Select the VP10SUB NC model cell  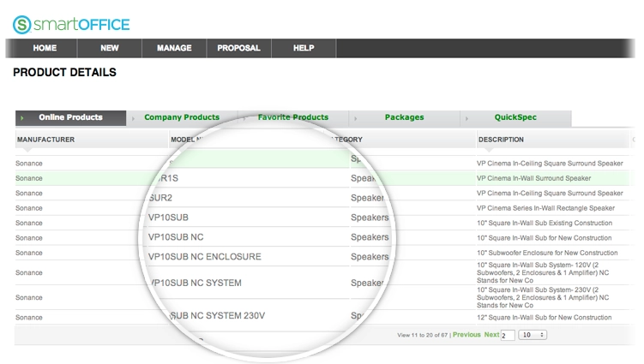[x=176, y=237]
